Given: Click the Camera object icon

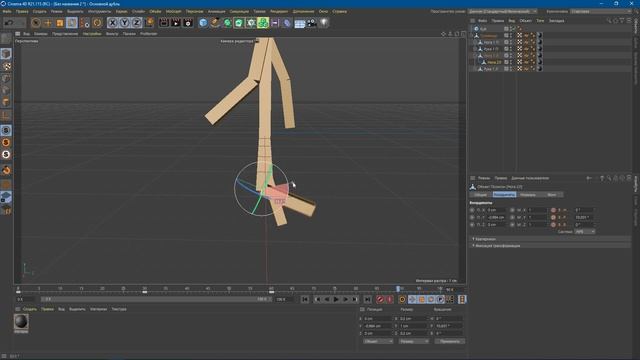Looking at the screenshot, I should (312, 23).
